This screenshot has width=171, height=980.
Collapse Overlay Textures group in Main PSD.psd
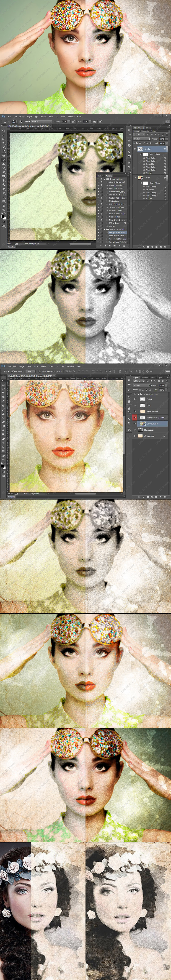(x=138, y=394)
